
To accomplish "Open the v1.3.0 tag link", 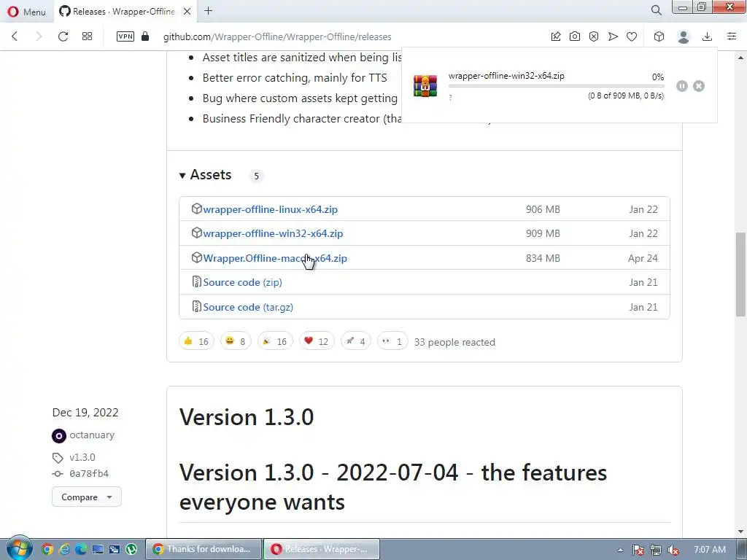I will 82,457.
